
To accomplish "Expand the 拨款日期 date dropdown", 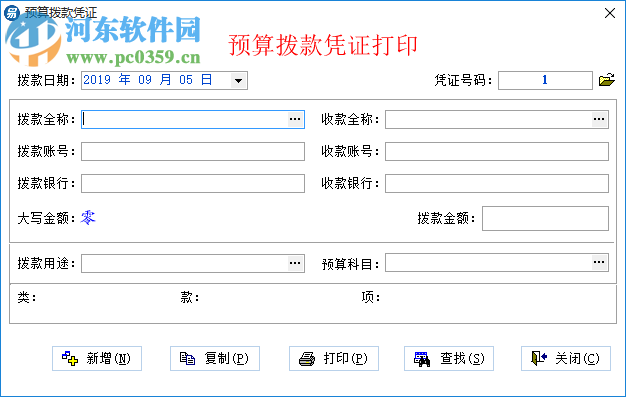I will tap(238, 81).
